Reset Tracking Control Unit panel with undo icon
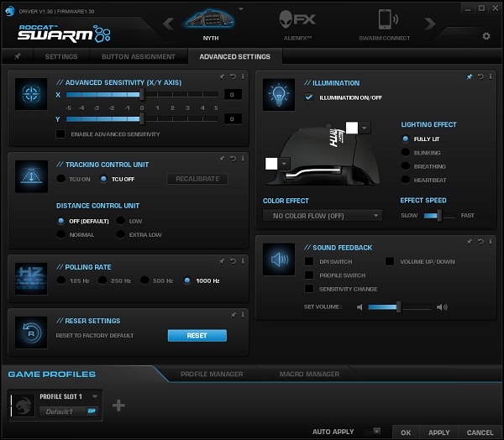Viewport: 504px width, 440px height. pos(233,159)
